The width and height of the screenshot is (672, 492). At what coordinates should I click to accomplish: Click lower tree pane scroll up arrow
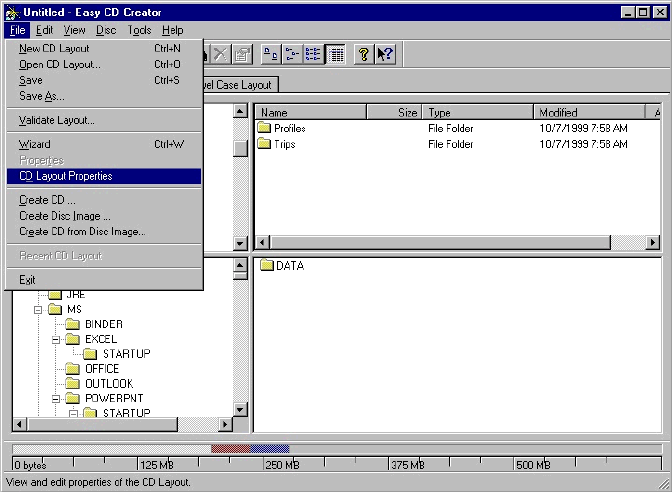tap(240, 265)
